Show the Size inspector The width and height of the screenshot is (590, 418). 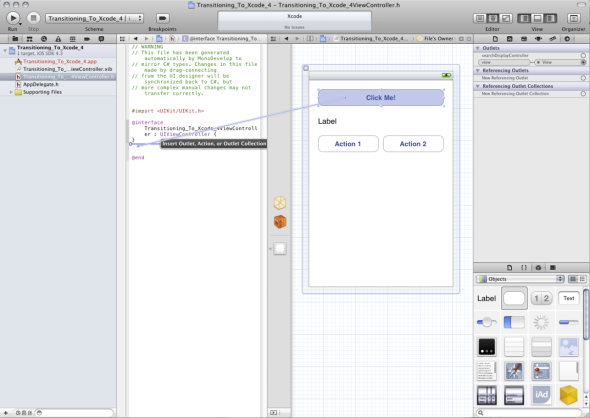pos(552,39)
